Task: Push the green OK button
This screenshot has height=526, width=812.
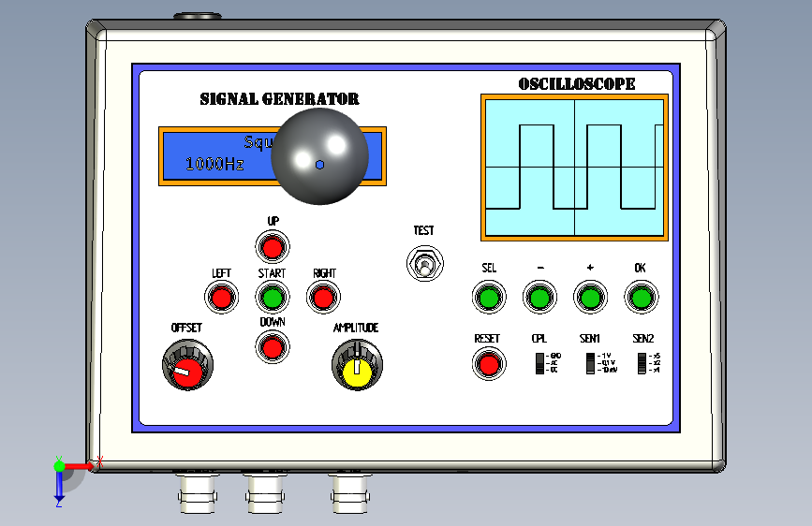Action: 642,298
